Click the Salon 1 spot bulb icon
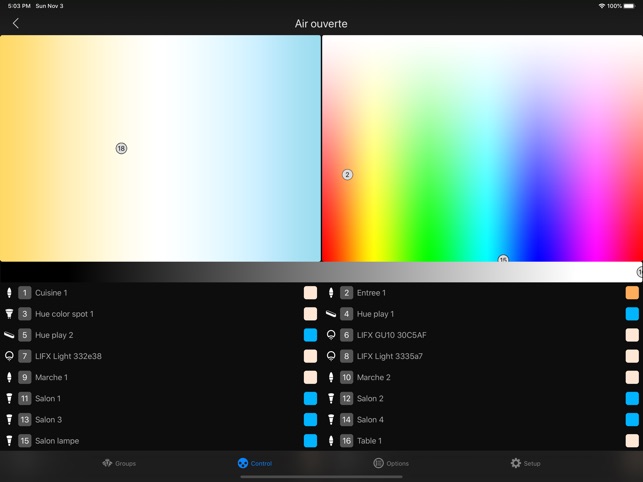Viewport: 643px width, 482px height. pyautogui.click(x=9, y=398)
